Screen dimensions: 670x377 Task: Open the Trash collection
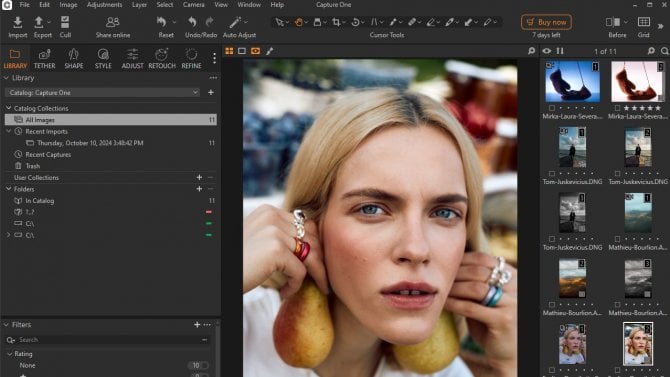(32, 166)
